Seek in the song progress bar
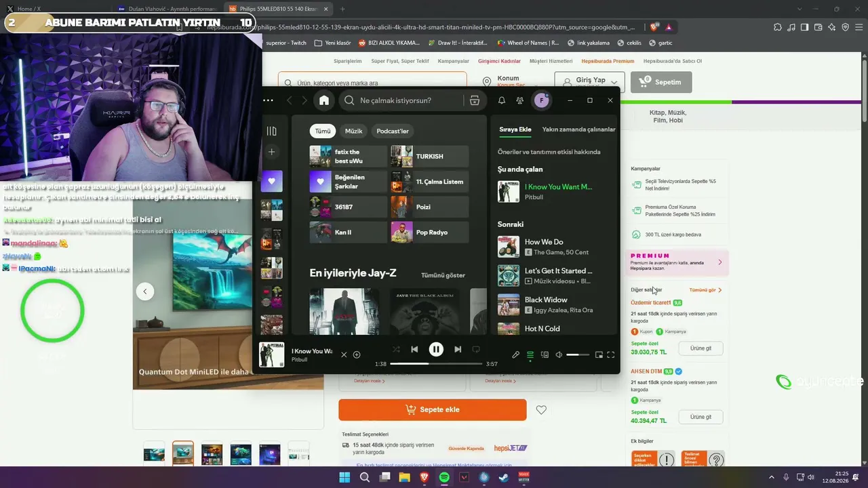 (436, 364)
